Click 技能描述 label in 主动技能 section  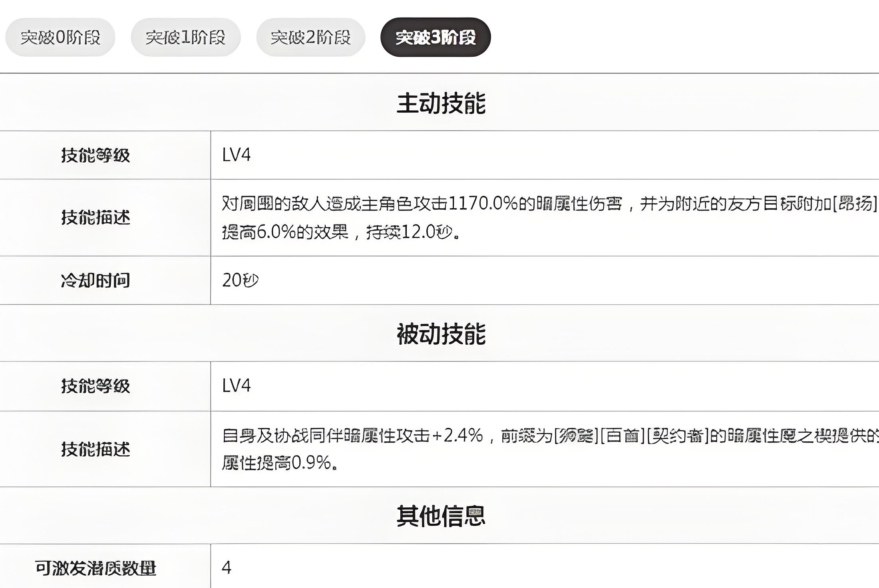[95, 217]
